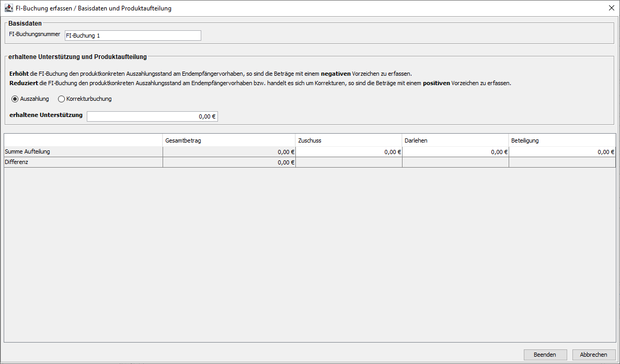
Task: Click the 'erhaltene Unterstützung und Produktaufteilung' group title
Action: [77, 57]
